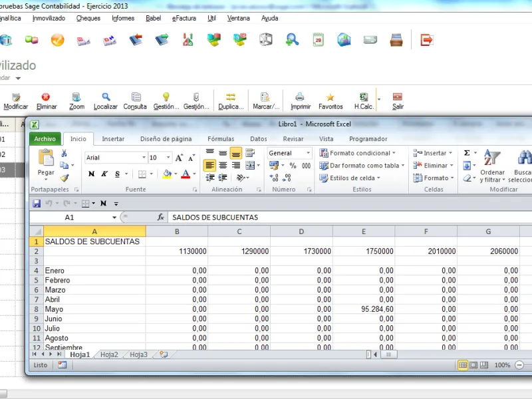Viewport: 532px width, 399px height.
Task: Click the Insertar cells button in Excel
Action: (433, 153)
